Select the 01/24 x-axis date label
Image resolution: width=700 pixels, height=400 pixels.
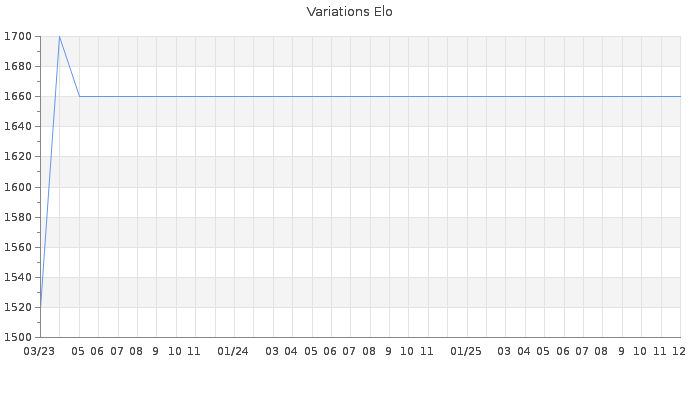click(x=233, y=351)
